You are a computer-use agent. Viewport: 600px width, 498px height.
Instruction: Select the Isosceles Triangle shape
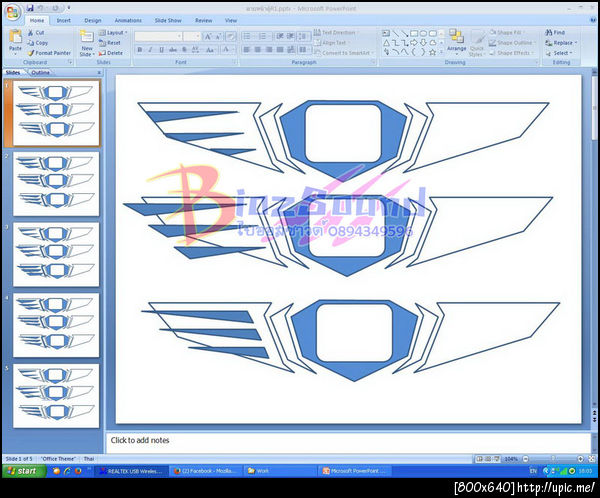click(x=386, y=43)
